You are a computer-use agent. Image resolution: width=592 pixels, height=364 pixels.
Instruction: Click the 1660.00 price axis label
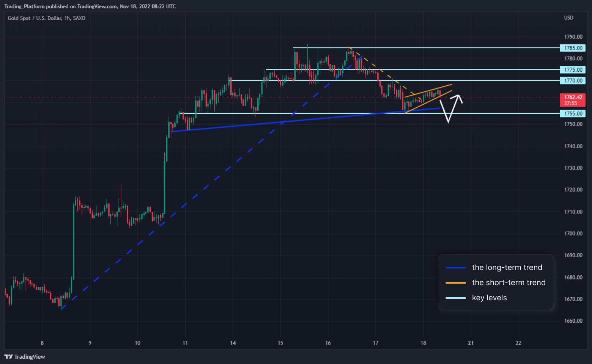point(573,321)
